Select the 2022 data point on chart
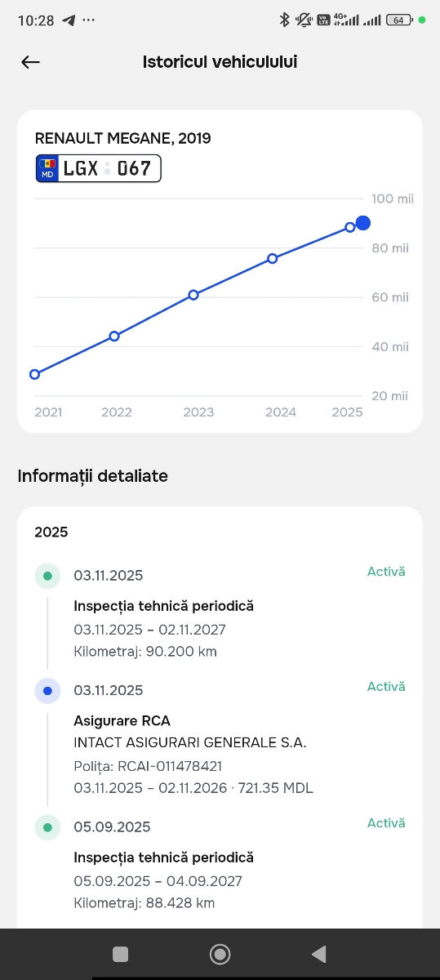440x980 pixels. (114, 336)
